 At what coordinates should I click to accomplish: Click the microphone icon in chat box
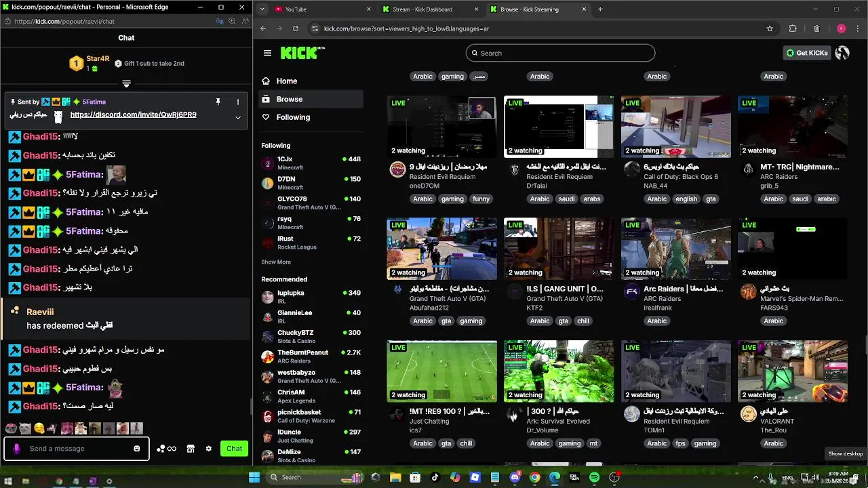pos(17,449)
